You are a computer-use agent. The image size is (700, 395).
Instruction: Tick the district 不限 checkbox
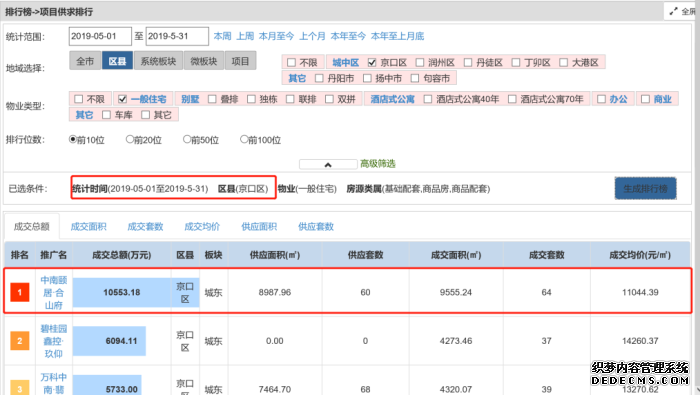pos(292,62)
